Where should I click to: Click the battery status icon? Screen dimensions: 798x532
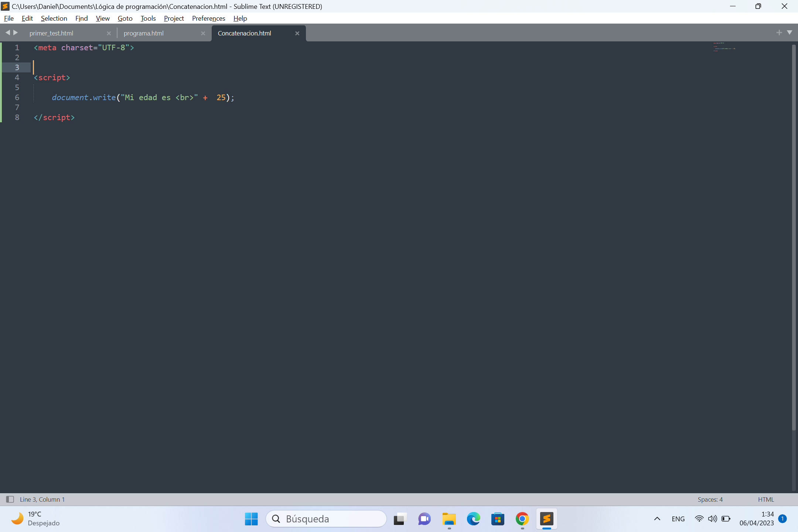click(726, 519)
